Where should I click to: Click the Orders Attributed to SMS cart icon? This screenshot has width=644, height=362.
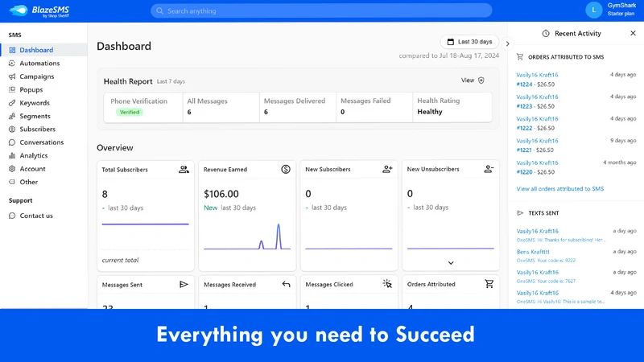(520, 57)
